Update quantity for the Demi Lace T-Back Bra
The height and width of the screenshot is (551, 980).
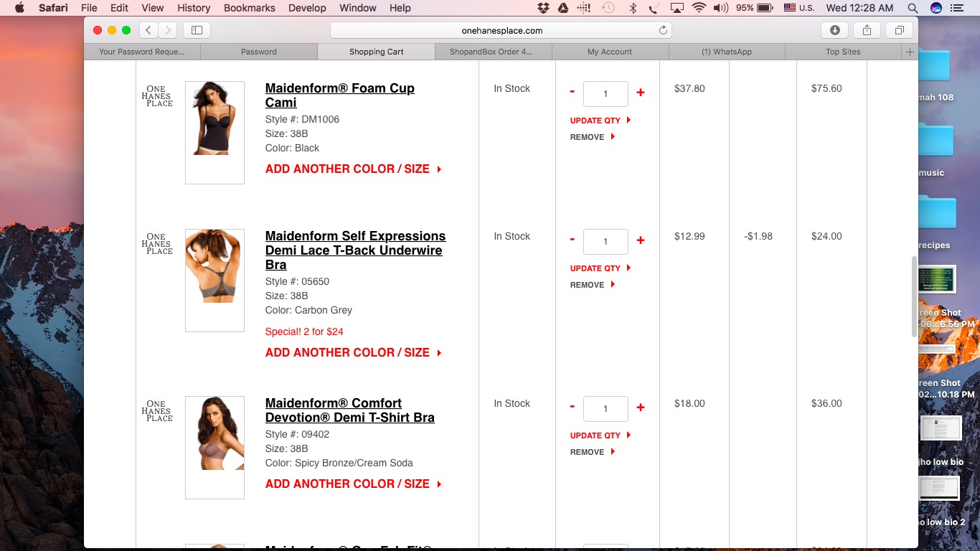tap(600, 268)
